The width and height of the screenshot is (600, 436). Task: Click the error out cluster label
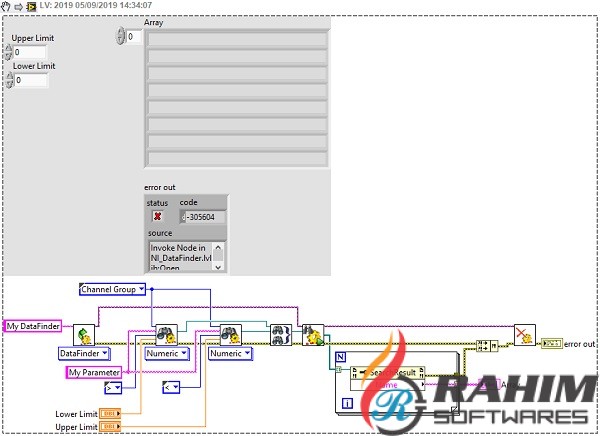160,187
